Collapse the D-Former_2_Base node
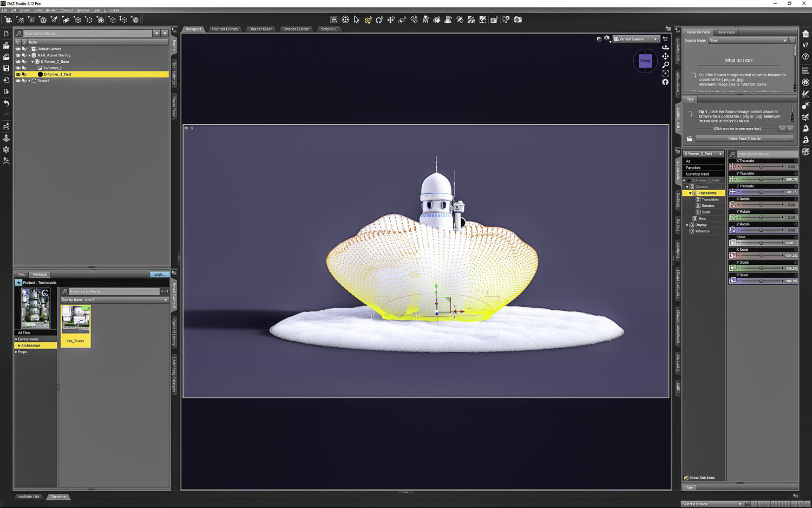The image size is (812, 508). [x=32, y=62]
